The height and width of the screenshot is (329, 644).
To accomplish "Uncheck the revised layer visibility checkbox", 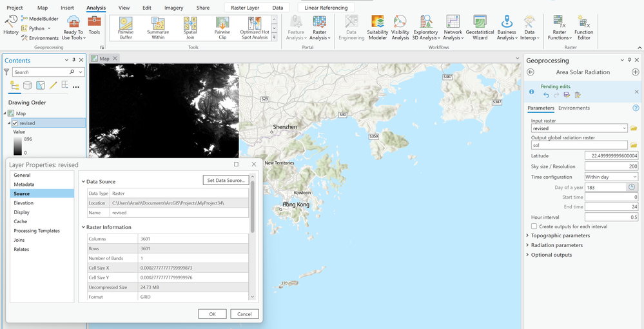I will coord(15,123).
